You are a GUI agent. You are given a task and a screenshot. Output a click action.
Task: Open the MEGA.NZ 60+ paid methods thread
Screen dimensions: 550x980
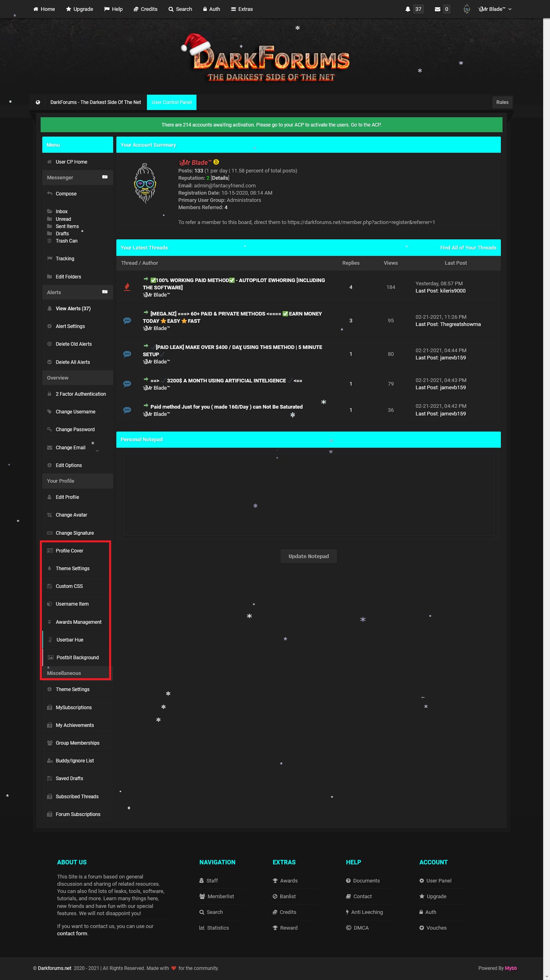coord(232,317)
